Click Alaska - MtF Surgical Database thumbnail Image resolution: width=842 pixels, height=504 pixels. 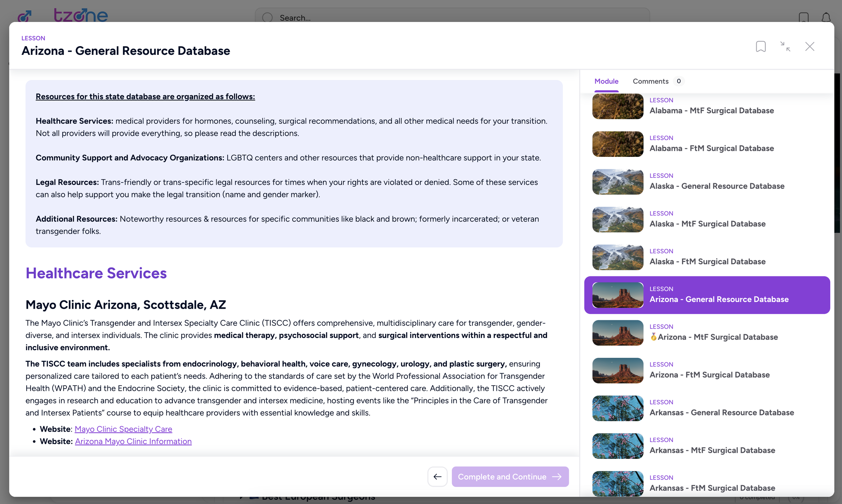(617, 220)
